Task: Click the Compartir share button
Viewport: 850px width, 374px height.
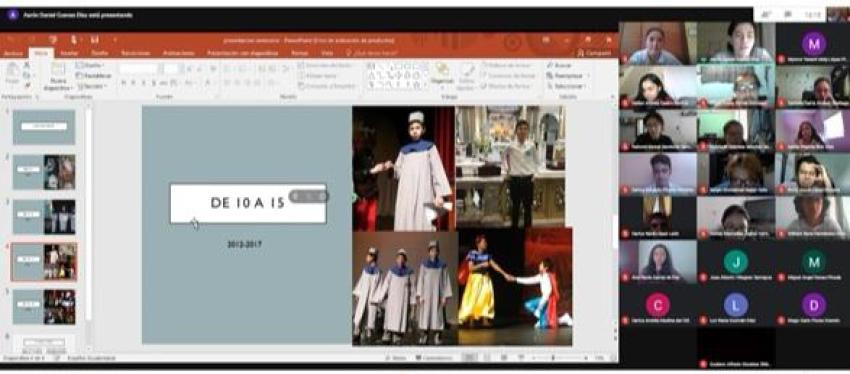Action: (x=594, y=53)
